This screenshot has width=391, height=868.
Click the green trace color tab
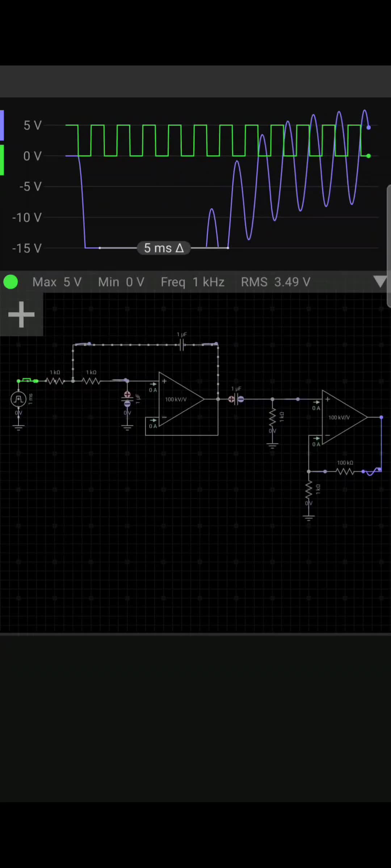pyautogui.click(x=2, y=160)
